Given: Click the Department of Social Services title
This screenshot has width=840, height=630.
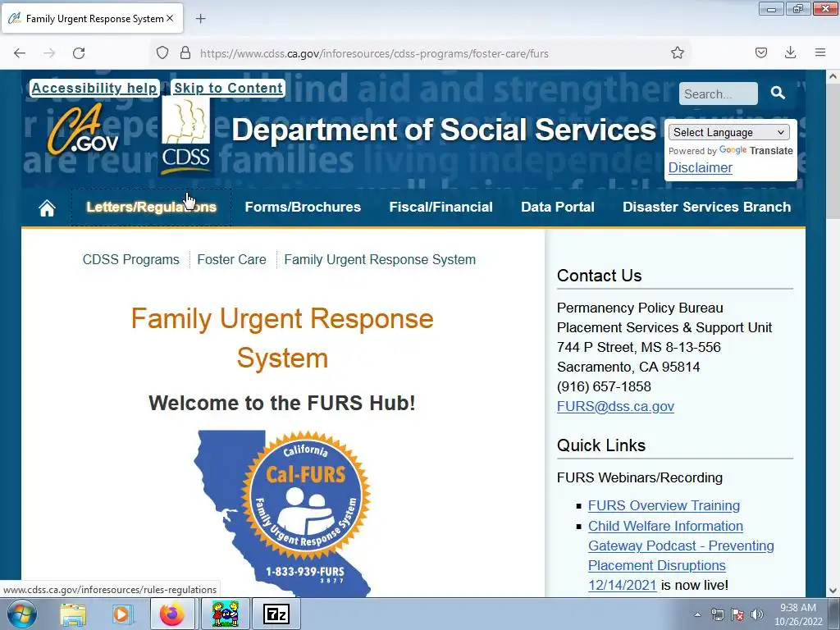Looking at the screenshot, I should [x=444, y=130].
